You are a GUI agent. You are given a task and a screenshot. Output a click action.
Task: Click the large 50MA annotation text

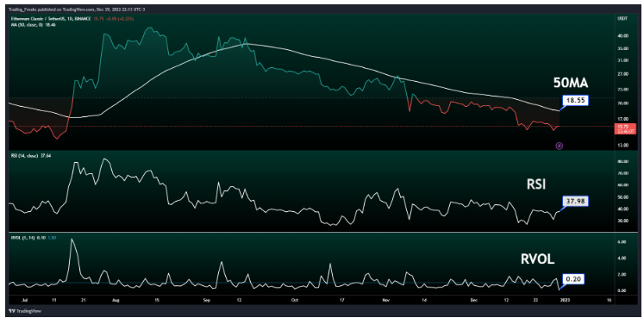[x=571, y=84]
